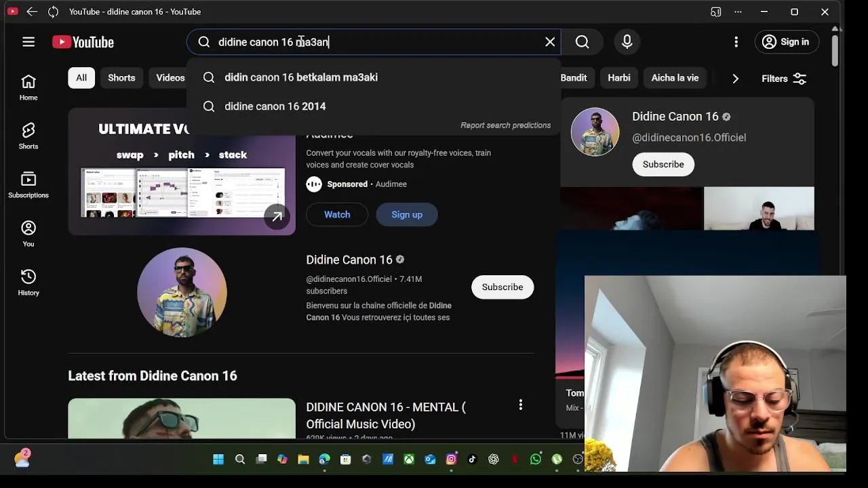Open Instagram from taskbar
The width and height of the screenshot is (868, 488).
pos(452,460)
